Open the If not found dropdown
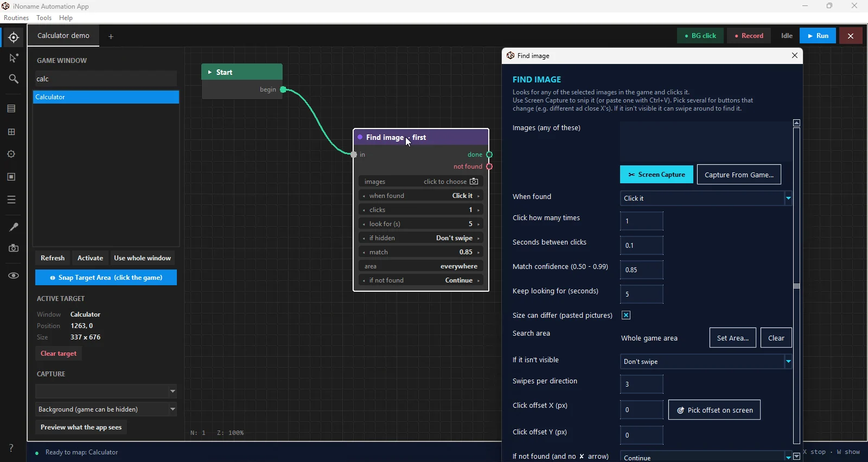Viewport: 868px width, 462px height. click(x=706, y=457)
